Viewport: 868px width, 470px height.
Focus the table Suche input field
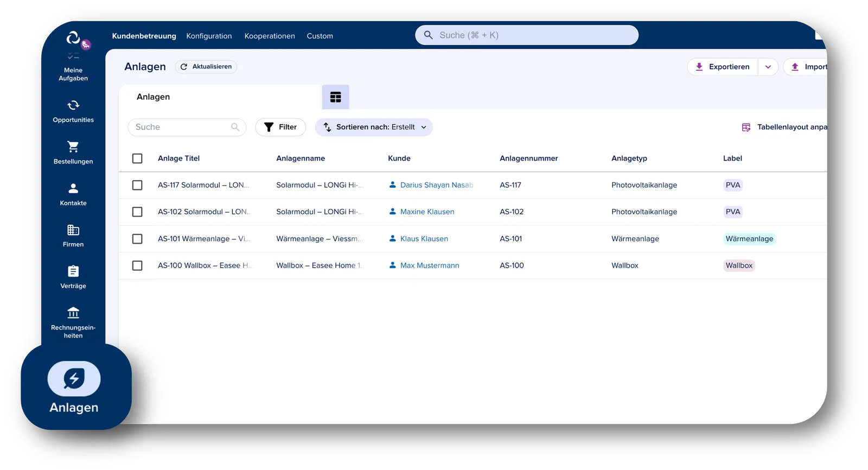pos(187,127)
